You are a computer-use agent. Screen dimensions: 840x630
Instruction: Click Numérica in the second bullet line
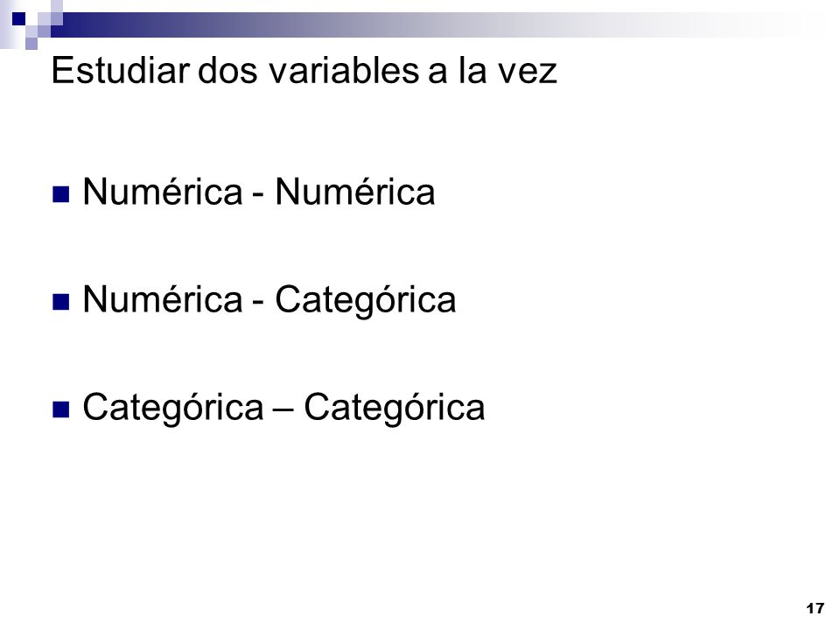(163, 299)
